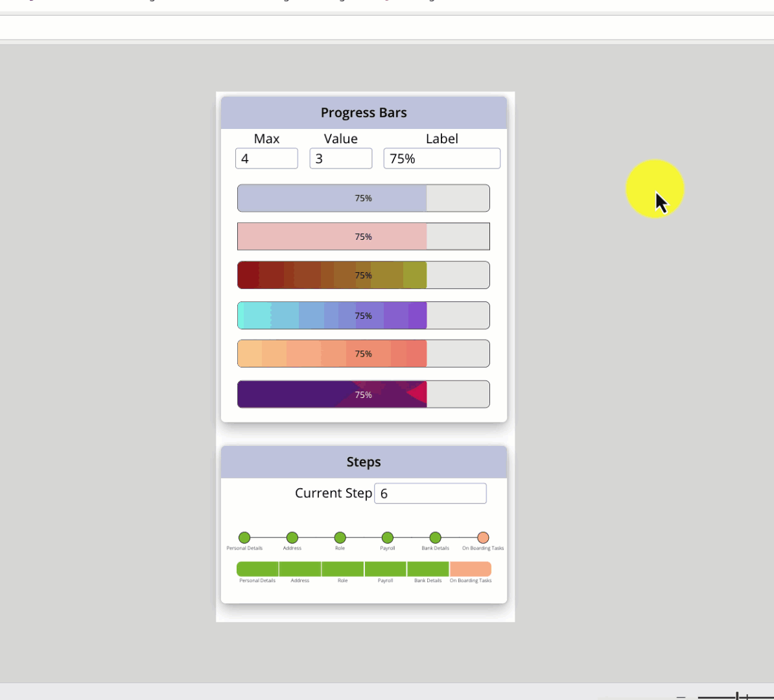This screenshot has height=700, width=774.
Task: Click the peach-to-coral gradient progress bar
Action: pyautogui.click(x=363, y=354)
